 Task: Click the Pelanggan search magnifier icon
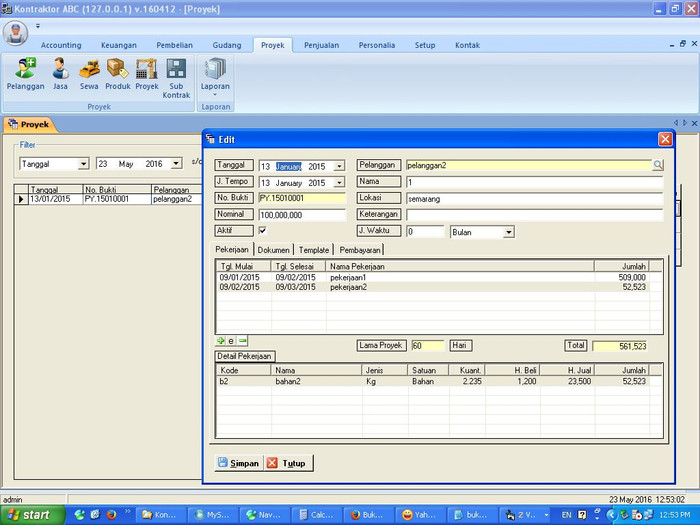[x=658, y=165]
